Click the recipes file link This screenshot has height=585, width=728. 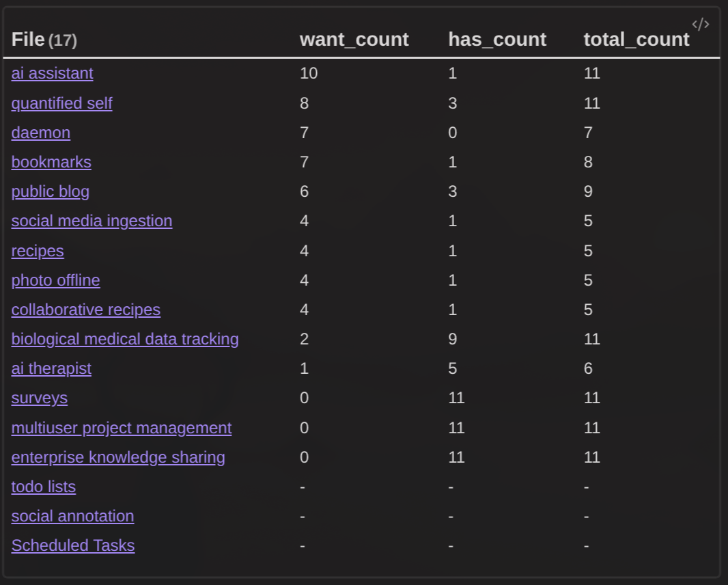tap(38, 251)
